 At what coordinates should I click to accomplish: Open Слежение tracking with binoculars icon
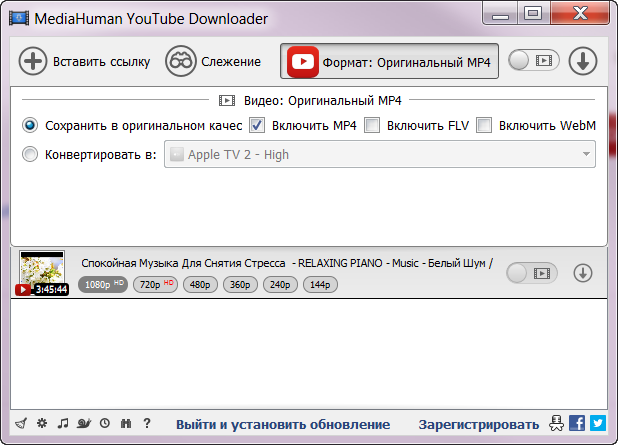click(180, 61)
